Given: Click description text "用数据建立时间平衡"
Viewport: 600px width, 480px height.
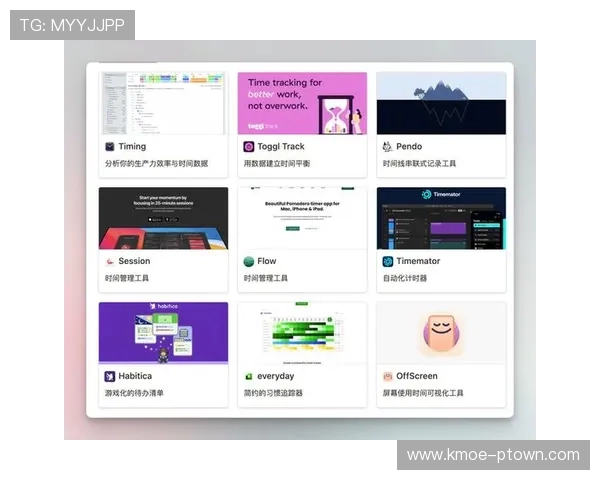Looking at the screenshot, I should [x=277, y=163].
